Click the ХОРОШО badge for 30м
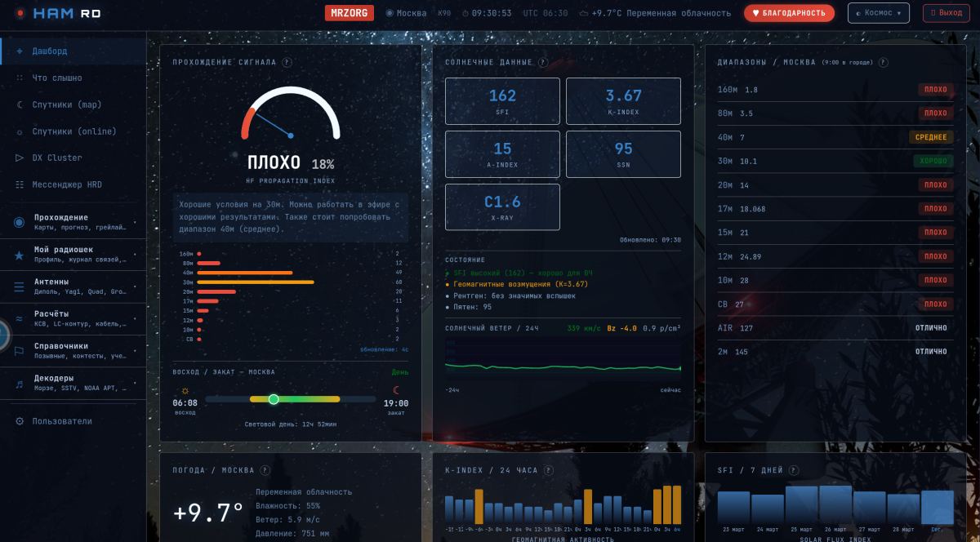This screenshot has height=542, width=980. pyautogui.click(x=933, y=161)
